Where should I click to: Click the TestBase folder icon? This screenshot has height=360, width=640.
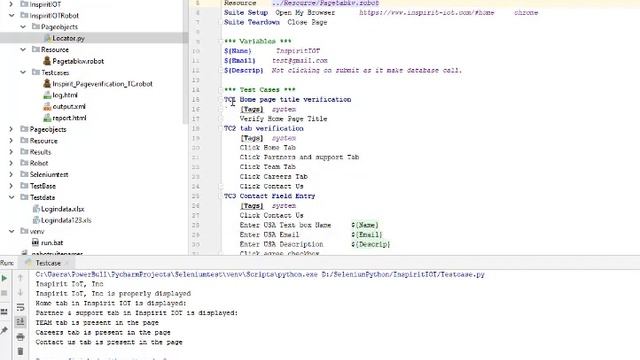[x=24, y=186]
